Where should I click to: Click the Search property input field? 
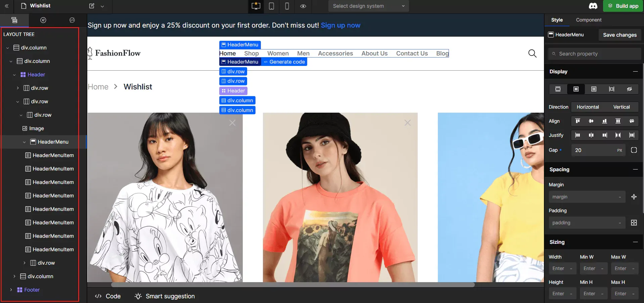pos(594,54)
